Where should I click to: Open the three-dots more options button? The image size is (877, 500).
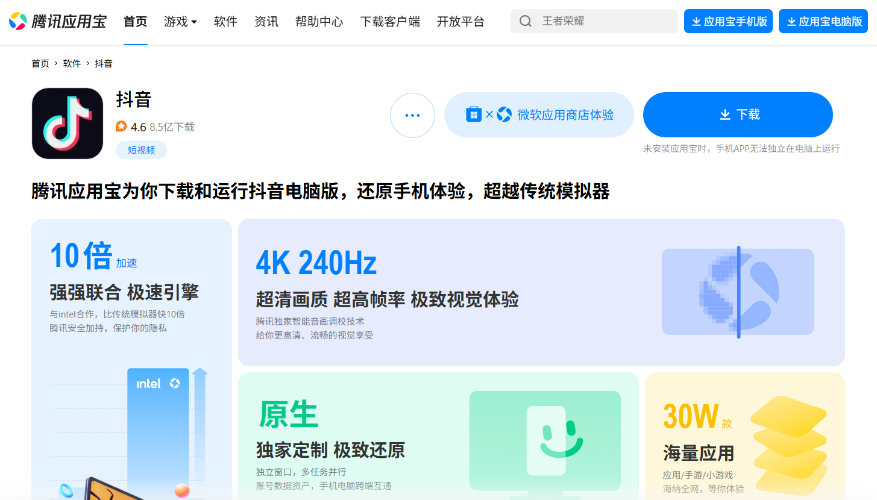pyautogui.click(x=412, y=115)
